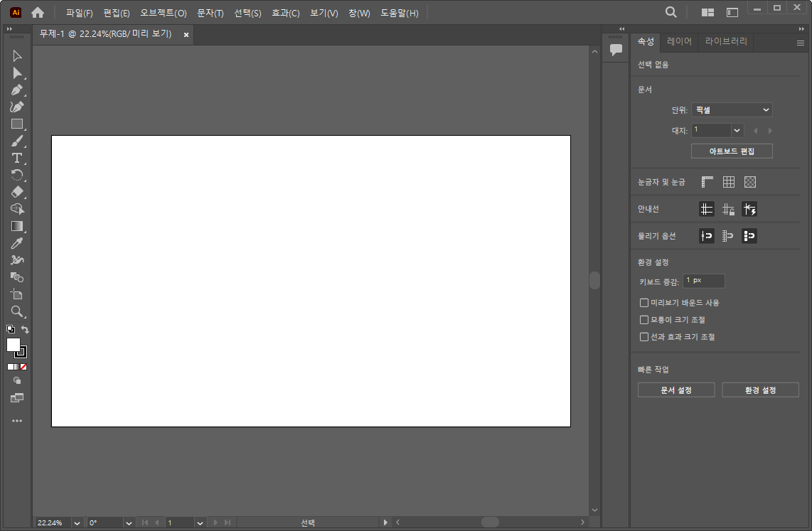812x531 pixels.
Task: Select the Rotate tool
Action: tap(16, 175)
